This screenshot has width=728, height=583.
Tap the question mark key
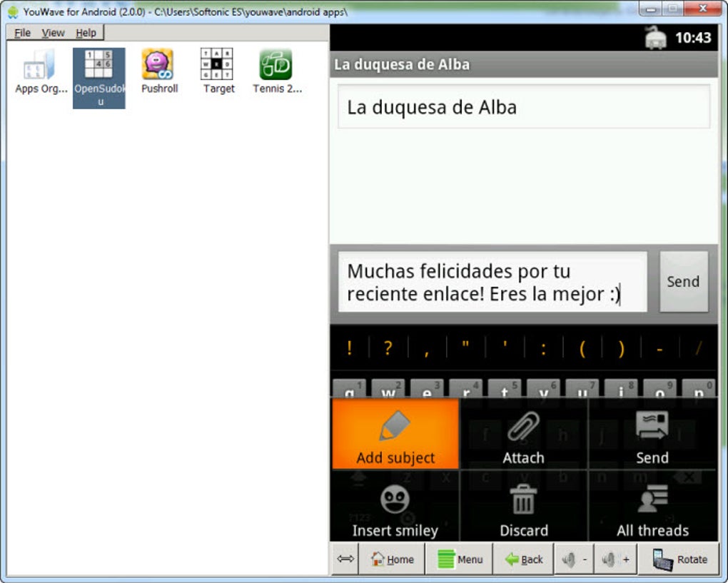(388, 348)
